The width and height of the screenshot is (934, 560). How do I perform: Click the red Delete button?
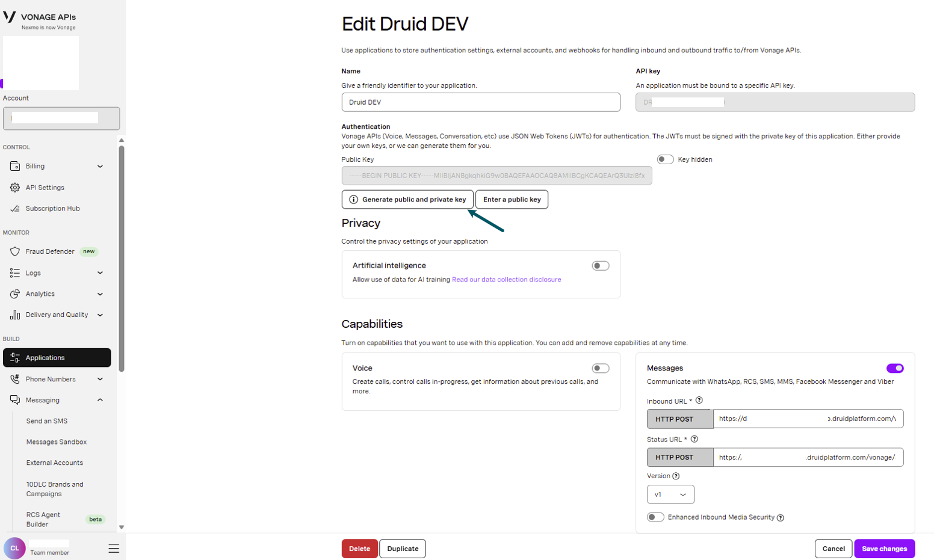[x=360, y=549]
